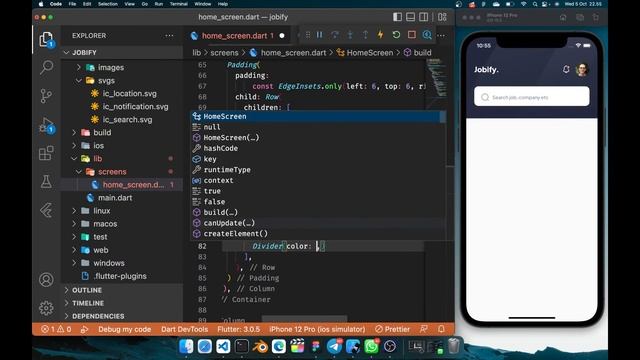Choose runtimeType suggestion in autocomplete list
This screenshot has height=360, width=640.
pos(318,169)
